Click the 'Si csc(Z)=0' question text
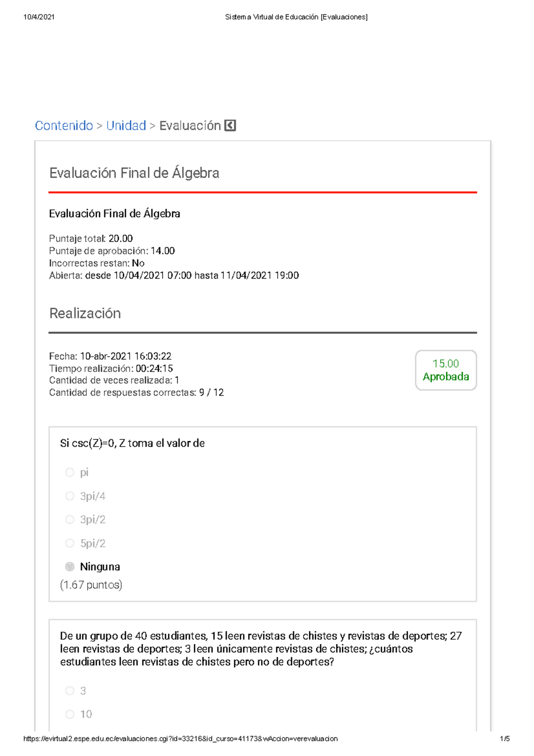 pyautogui.click(x=132, y=443)
